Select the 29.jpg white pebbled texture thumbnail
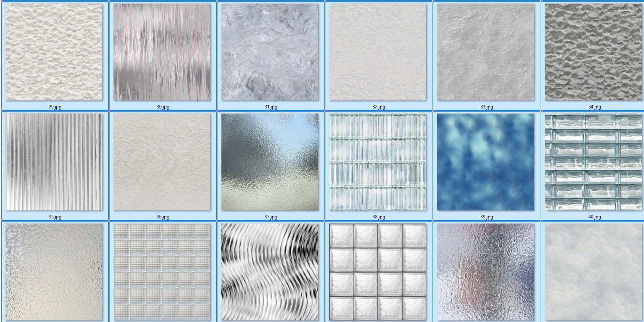 click(x=54, y=52)
